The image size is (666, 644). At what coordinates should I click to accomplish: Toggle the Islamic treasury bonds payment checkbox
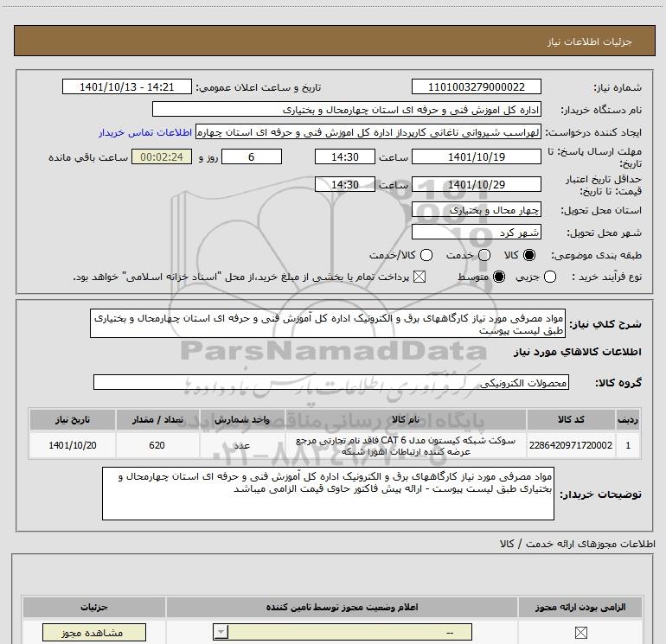pyautogui.click(x=419, y=277)
